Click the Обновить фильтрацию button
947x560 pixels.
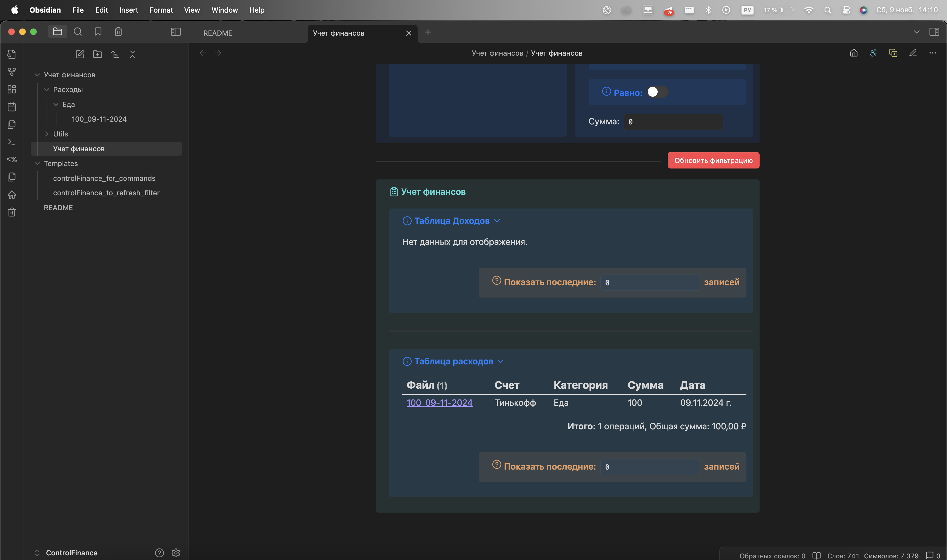(x=713, y=161)
